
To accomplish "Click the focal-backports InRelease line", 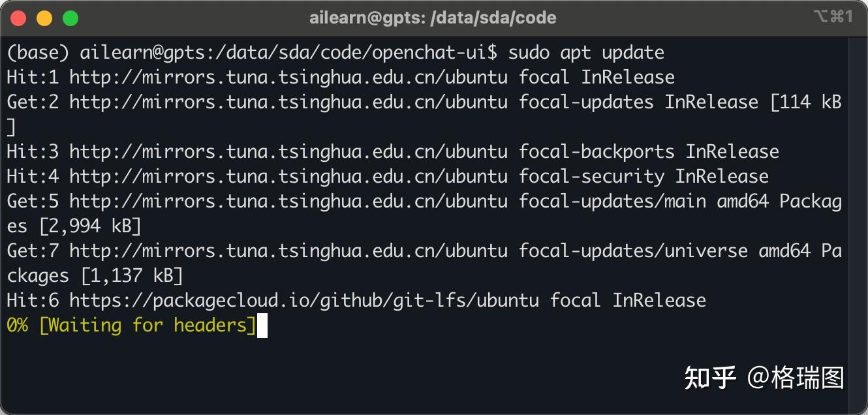I will tap(392, 151).
